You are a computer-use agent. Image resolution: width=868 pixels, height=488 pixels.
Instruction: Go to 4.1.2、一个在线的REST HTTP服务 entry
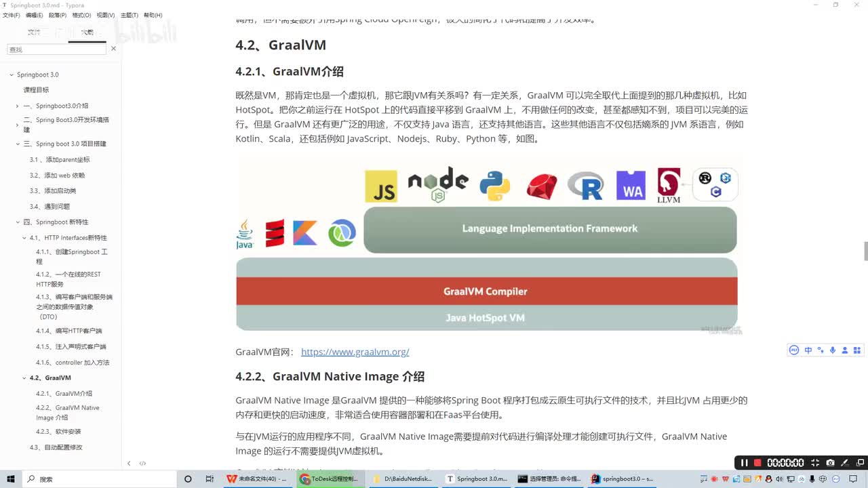pos(68,279)
